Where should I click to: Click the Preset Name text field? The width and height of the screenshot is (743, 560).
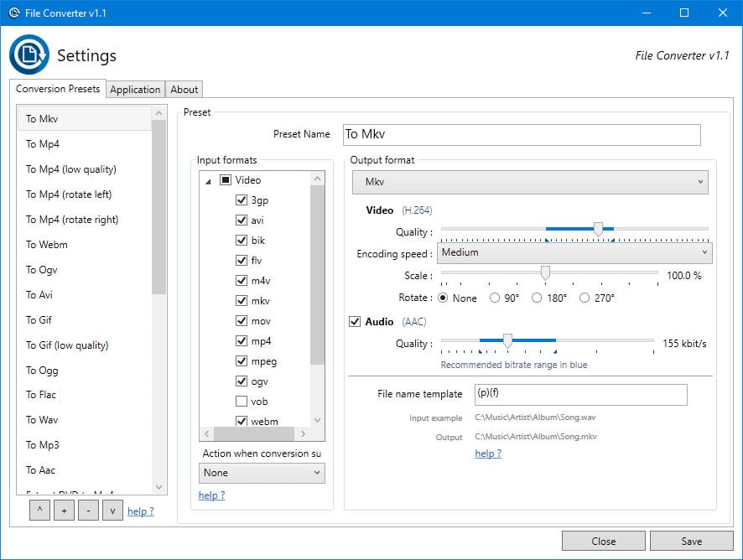(x=522, y=135)
